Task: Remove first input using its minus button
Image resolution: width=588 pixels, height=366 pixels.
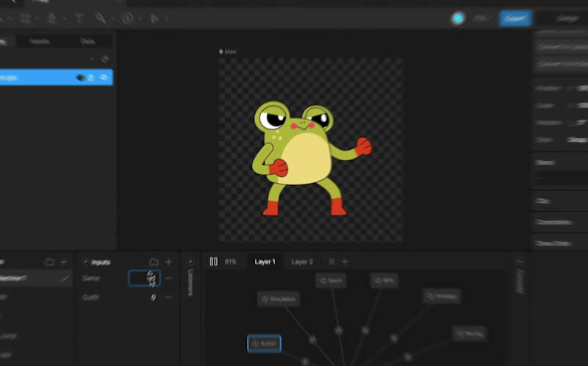Action: click(x=169, y=279)
